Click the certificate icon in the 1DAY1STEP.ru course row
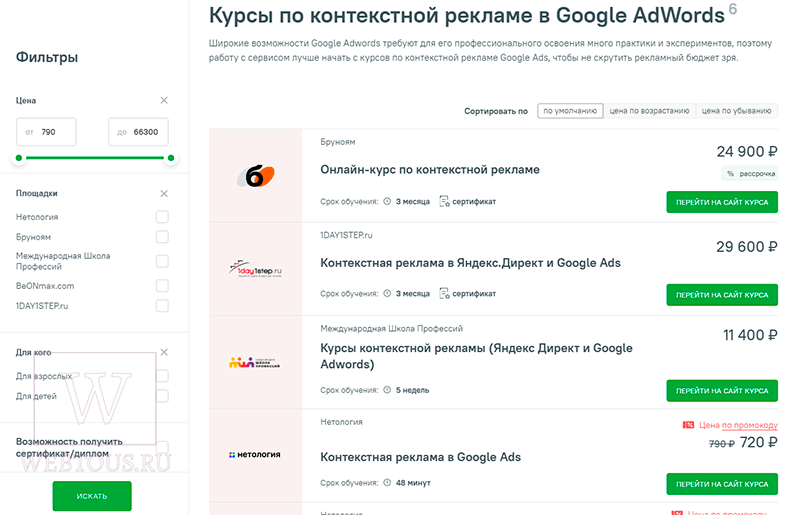800x515 pixels. pyautogui.click(x=444, y=293)
